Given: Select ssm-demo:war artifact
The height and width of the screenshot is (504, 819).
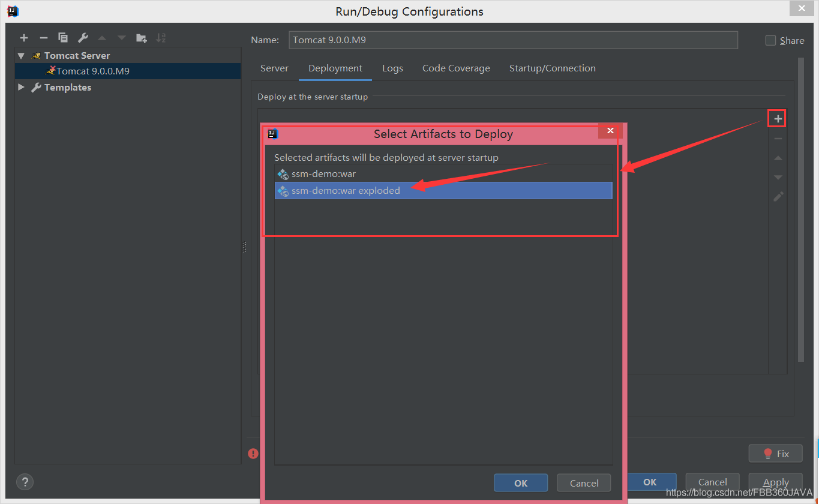Looking at the screenshot, I should tap(443, 174).
